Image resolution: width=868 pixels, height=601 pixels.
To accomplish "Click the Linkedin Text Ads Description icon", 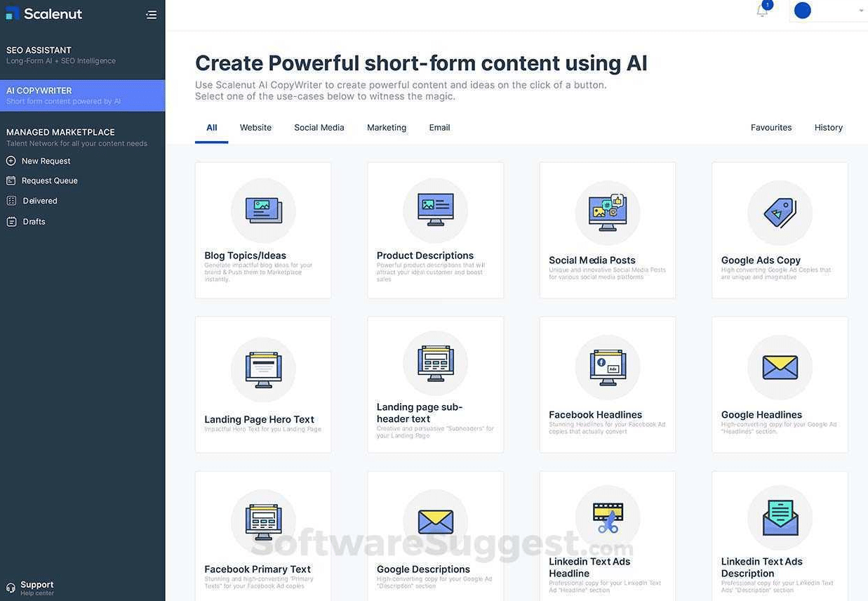I will pyautogui.click(x=780, y=517).
